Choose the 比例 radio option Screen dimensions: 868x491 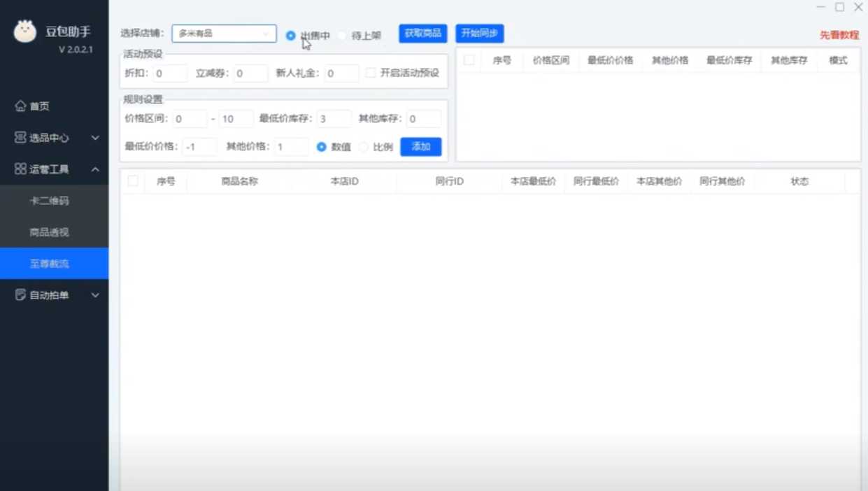[x=364, y=147]
